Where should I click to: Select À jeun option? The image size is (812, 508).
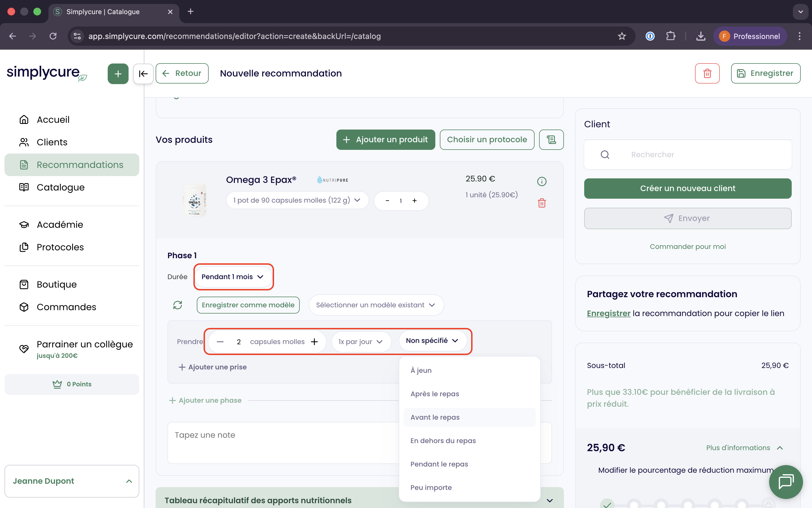click(469, 370)
